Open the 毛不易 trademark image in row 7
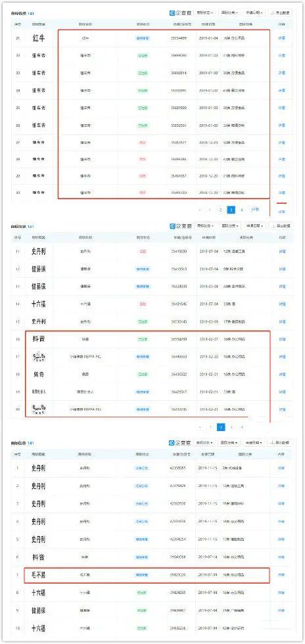 coord(38,575)
